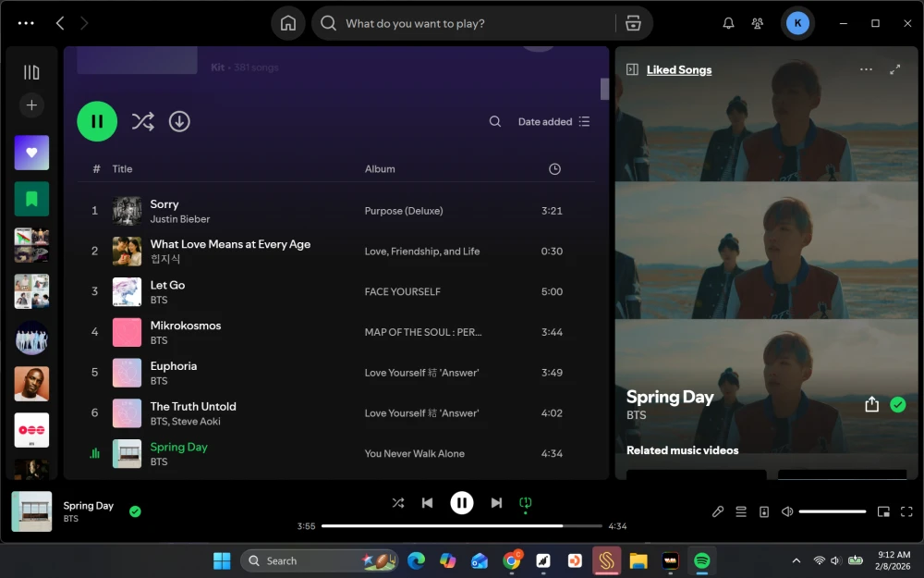Screen dimensions: 924x578
Task: Open More options in Now Playing panel
Action: coord(866,69)
